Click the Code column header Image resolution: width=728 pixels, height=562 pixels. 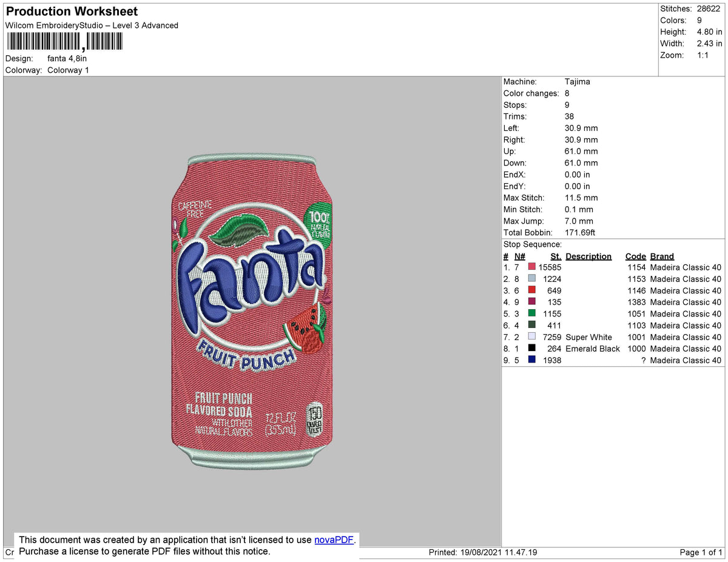coord(635,256)
